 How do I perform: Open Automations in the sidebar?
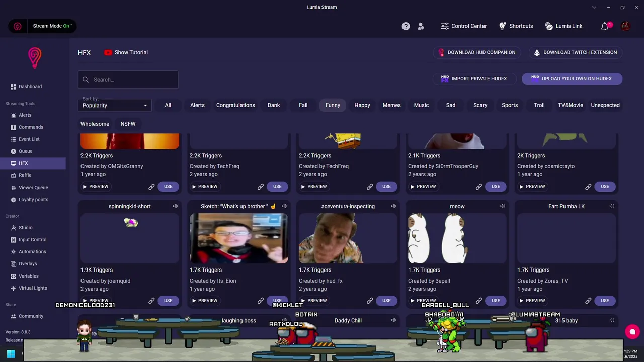[33, 252]
